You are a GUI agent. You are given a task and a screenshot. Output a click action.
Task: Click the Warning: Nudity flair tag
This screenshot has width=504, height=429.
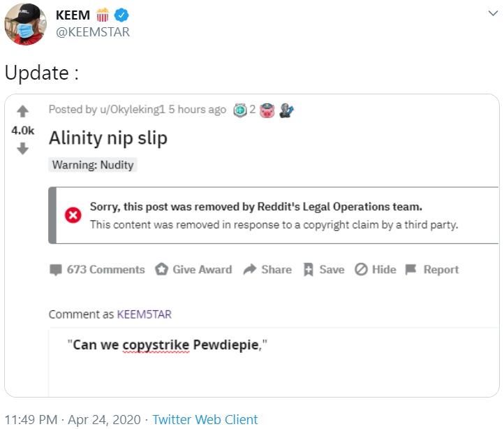tap(94, 165)
